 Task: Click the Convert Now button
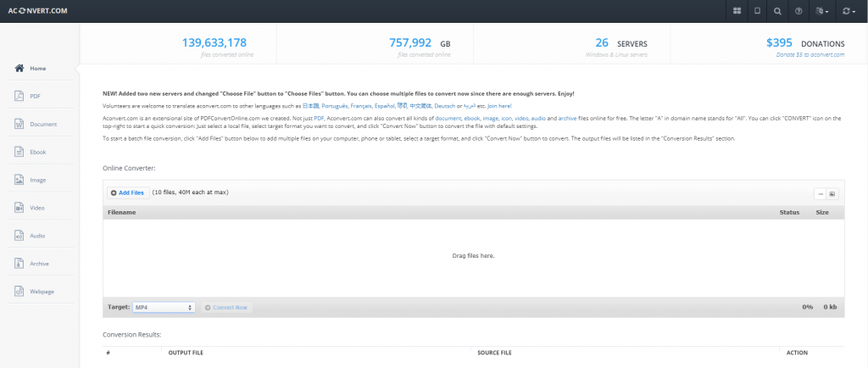pyautogui.click(x=225, y=307)
